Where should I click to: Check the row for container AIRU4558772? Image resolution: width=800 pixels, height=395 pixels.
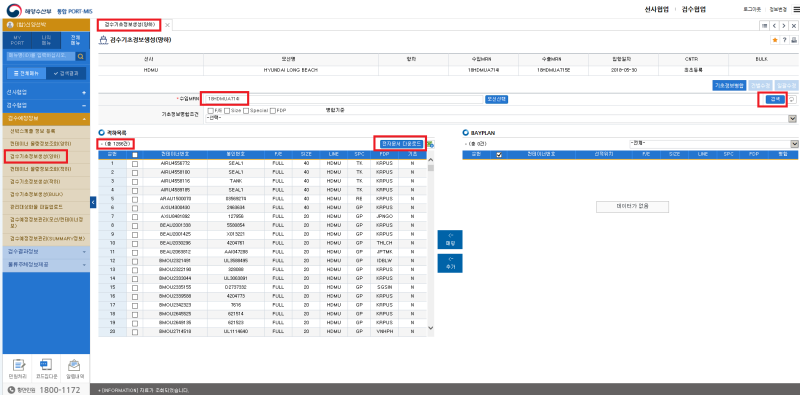(135, 164)
